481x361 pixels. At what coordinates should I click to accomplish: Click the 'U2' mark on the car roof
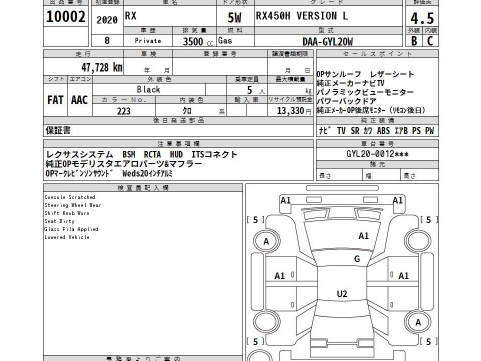[x=342, y=294]
